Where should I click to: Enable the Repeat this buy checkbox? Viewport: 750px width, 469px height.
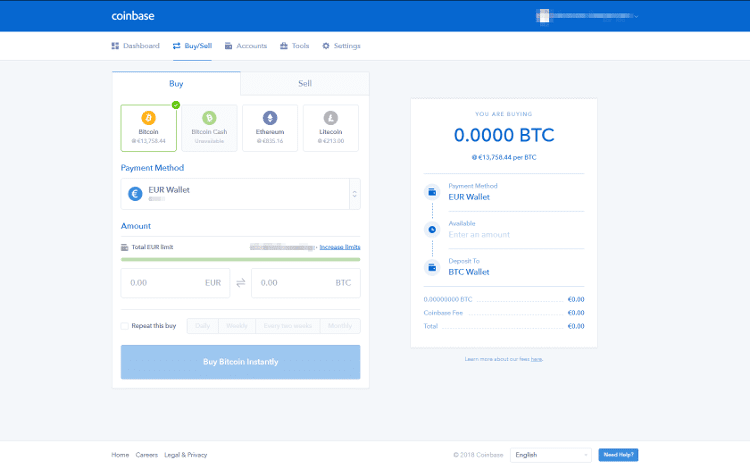[125, 326]
